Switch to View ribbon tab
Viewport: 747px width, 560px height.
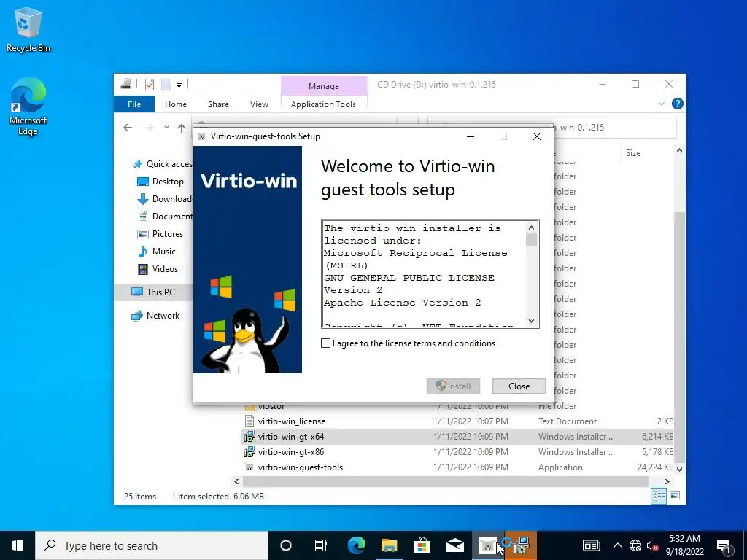tap(259, 104)
